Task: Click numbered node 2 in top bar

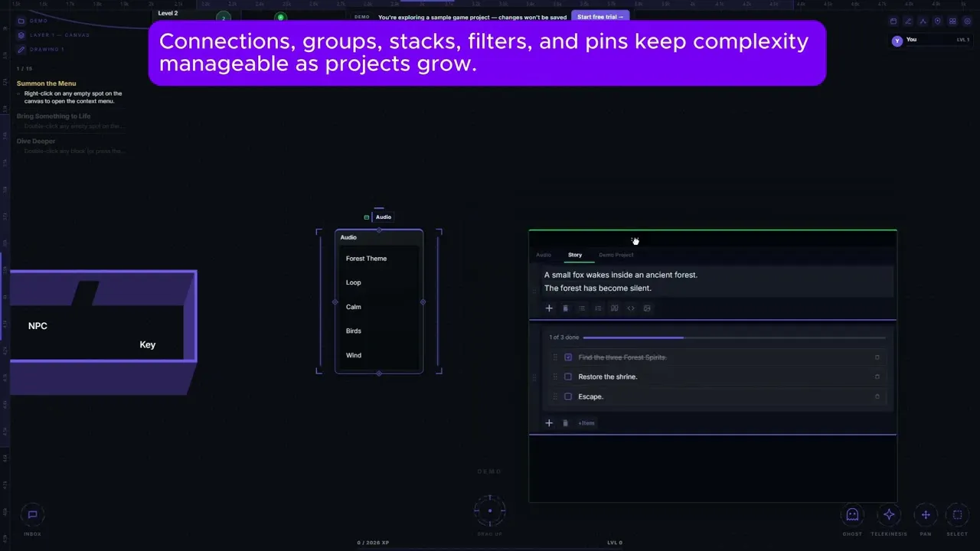Action: [x=224, y=18]
